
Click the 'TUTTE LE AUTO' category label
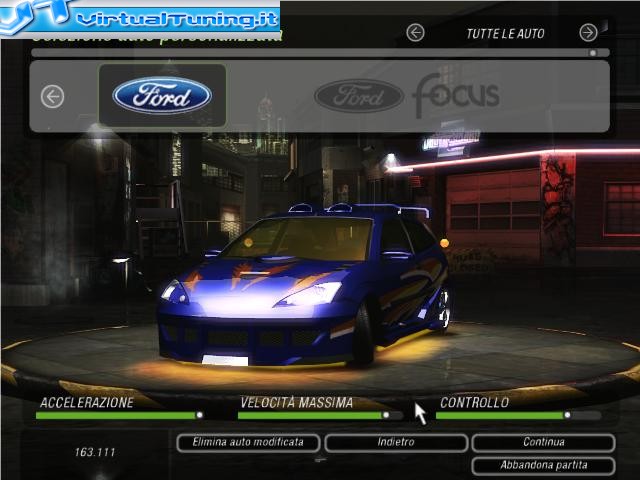point(505,33)
